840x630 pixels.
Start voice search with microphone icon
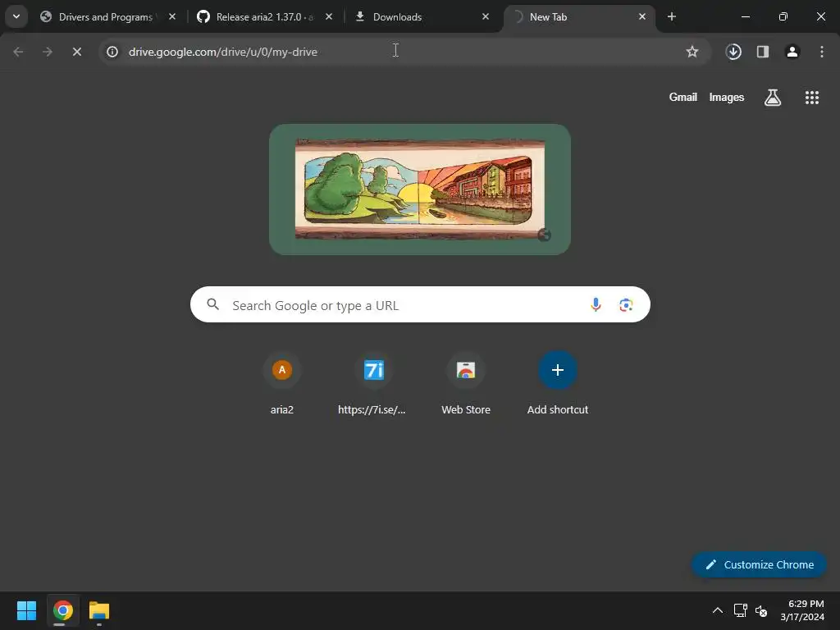tap(596, 305)
